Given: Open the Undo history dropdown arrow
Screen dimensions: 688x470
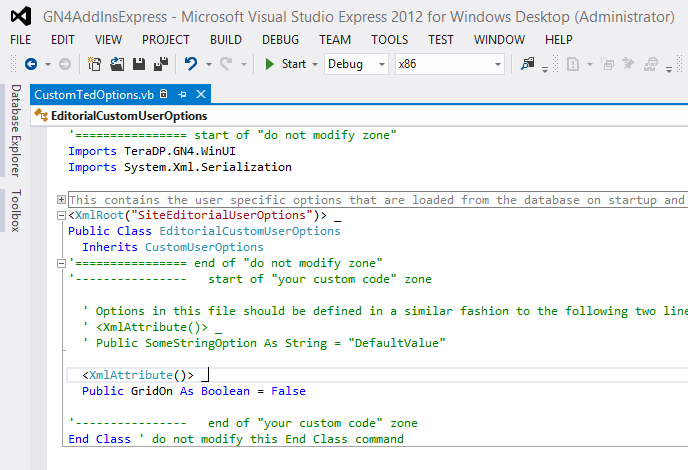Looking at the screenshot, I should point(209,65).
